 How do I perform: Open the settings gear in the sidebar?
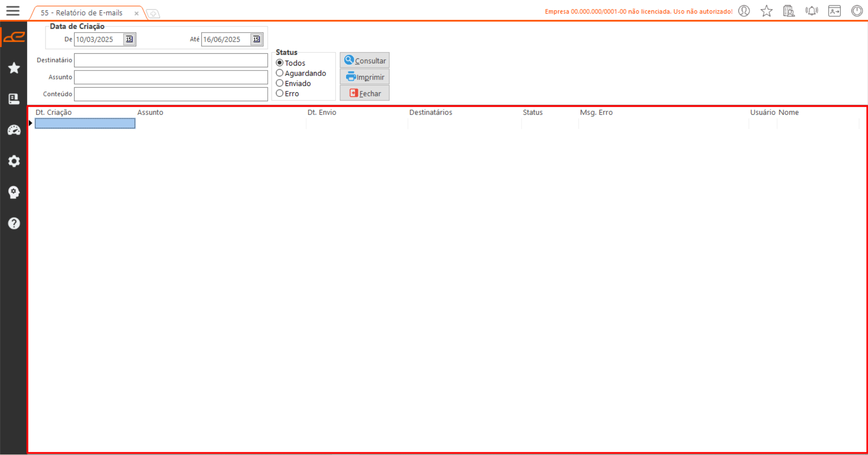[x=14, y=161]
